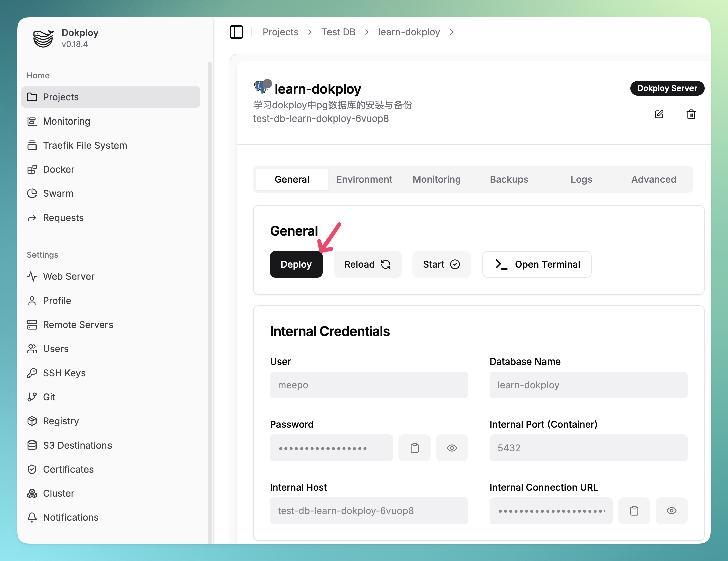Screen dimensions: 728x561
Task: Click the Dokploy Server badge
Action: coord(667,88)
